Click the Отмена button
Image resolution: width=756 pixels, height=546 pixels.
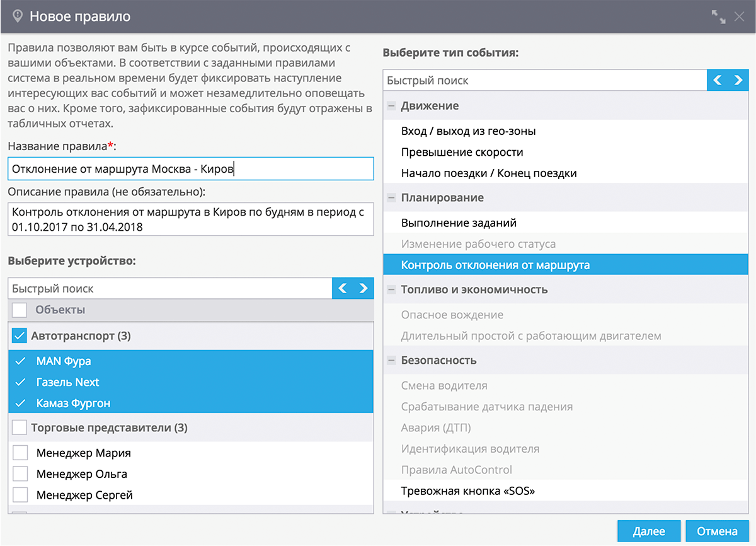[x=717, y=531]
